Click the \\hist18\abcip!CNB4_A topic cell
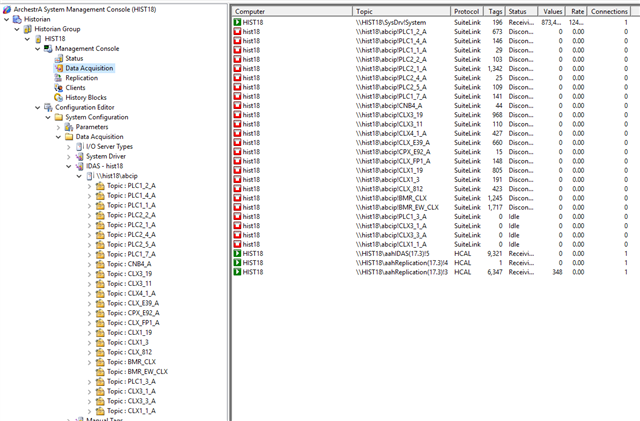The height and width of the screenshot is (421, 640). coord(389,106)
